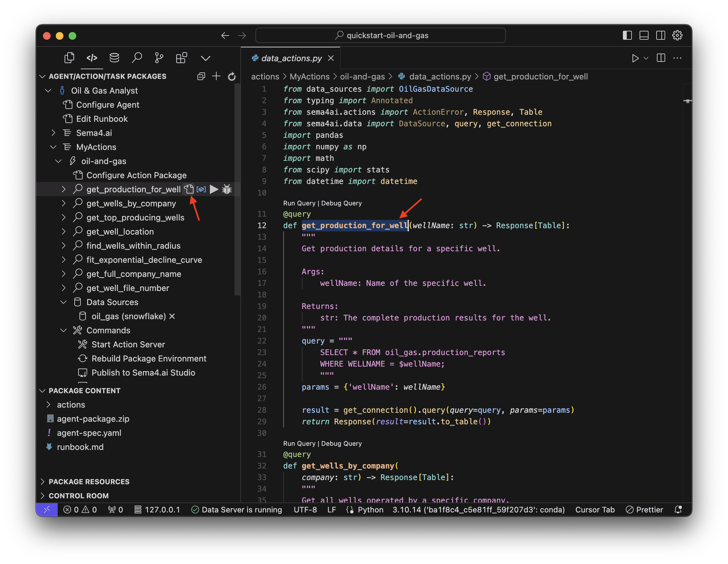Collapse the oil-and-gas action package
Screen dimensions: 728x564
pyautogui.click(x=58, y=161)
